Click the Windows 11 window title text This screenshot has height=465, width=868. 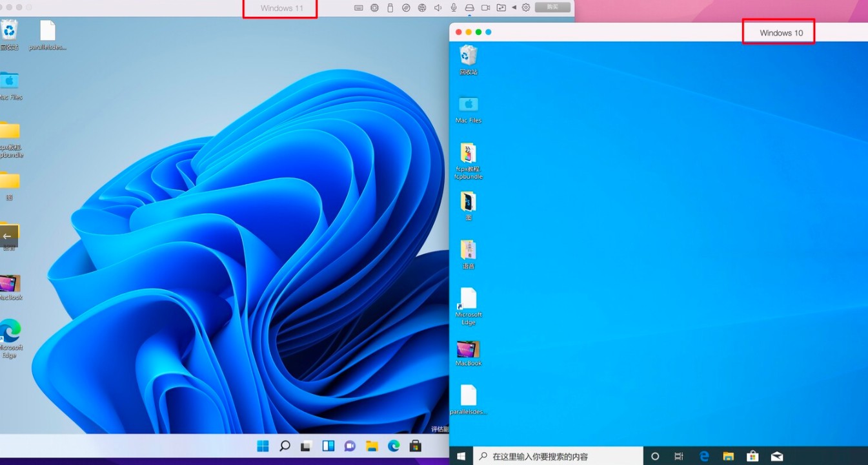[x=281, y=8]
